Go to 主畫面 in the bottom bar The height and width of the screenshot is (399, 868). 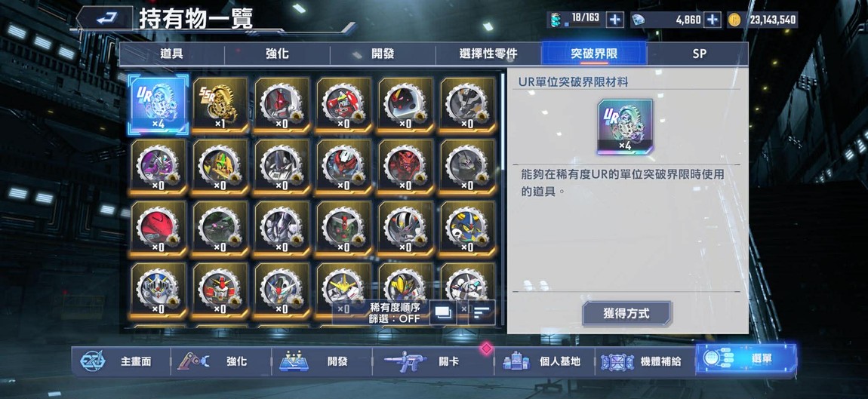pyautogui.click(x=121, y=361)
